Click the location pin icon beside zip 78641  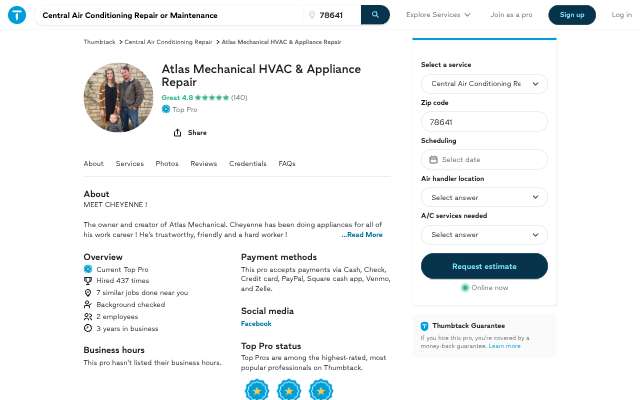(312, 15)
